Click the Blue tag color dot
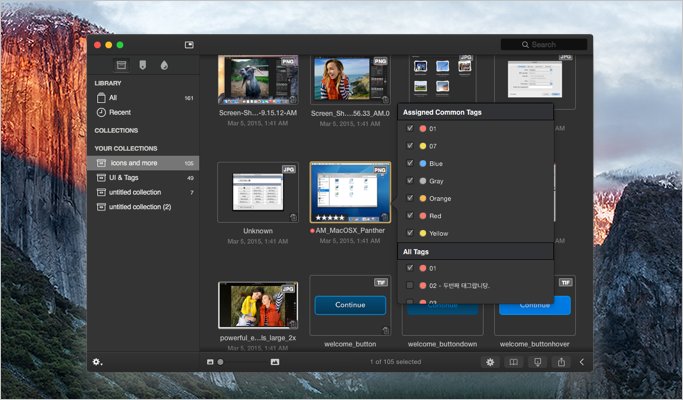 coord(423,163)
